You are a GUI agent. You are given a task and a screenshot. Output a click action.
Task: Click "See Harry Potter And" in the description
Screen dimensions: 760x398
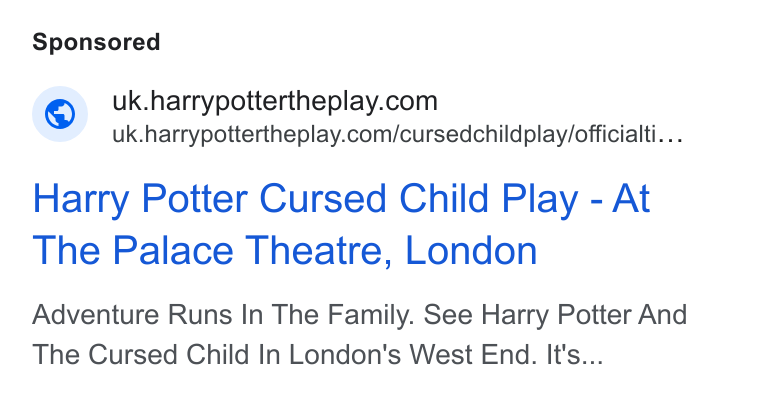click(555, 315)
